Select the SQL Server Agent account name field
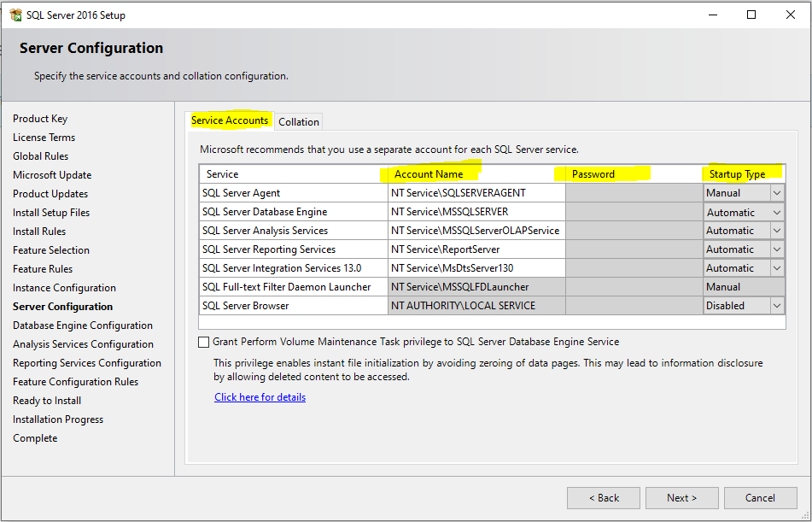Viewport: 812px width, 522px height. [476, 193]
